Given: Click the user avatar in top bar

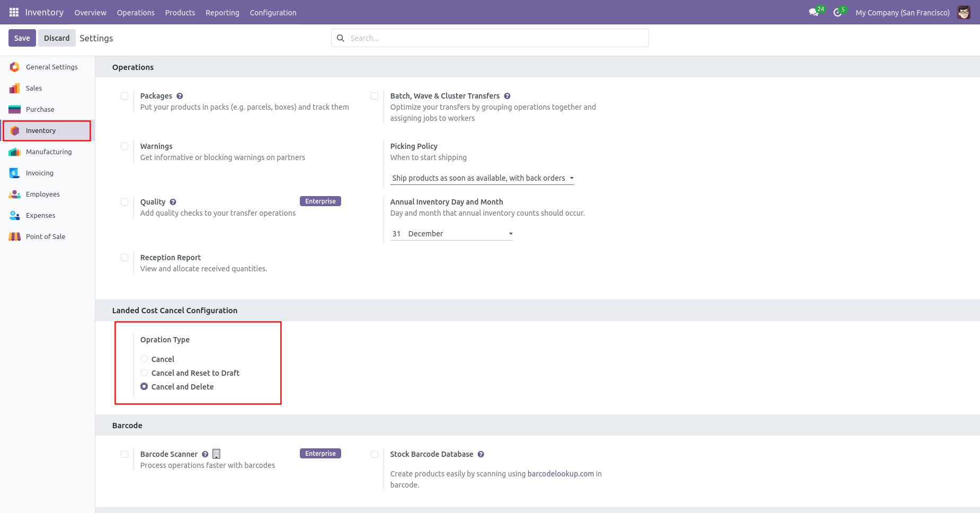Looking at the screenshot, I should click(x=964, y=12).
